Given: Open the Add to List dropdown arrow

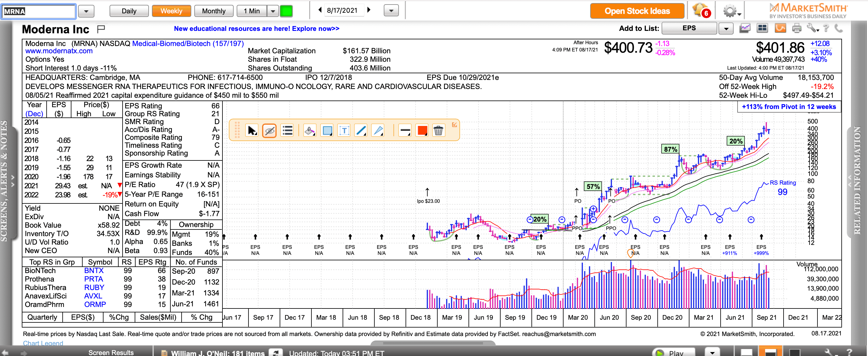Looking at the screenshot, I should coord(726,29).
